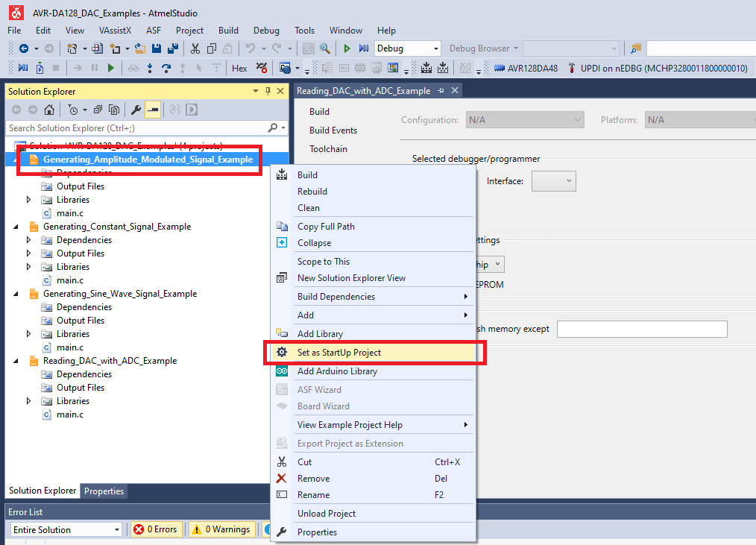Click the Copy icon in main toolbar
This screenshot has height=545, width=756.
point(211,48)
